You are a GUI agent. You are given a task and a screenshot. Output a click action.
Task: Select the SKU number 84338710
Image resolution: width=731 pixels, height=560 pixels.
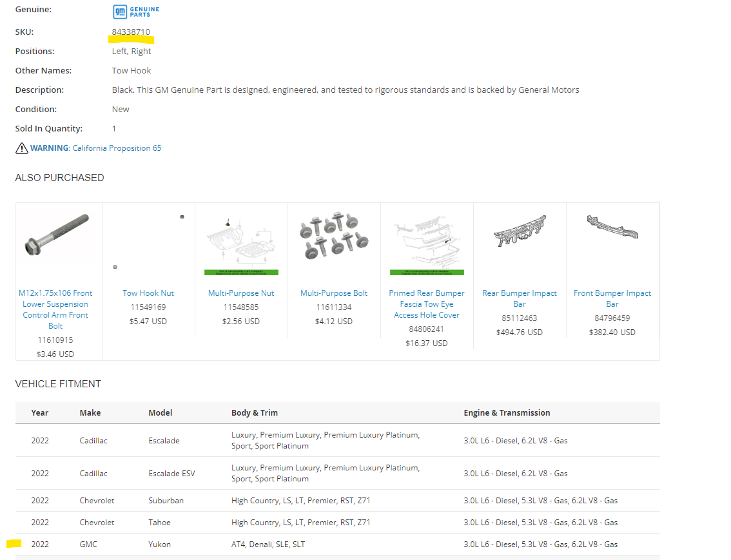click(x=131, y=32)
